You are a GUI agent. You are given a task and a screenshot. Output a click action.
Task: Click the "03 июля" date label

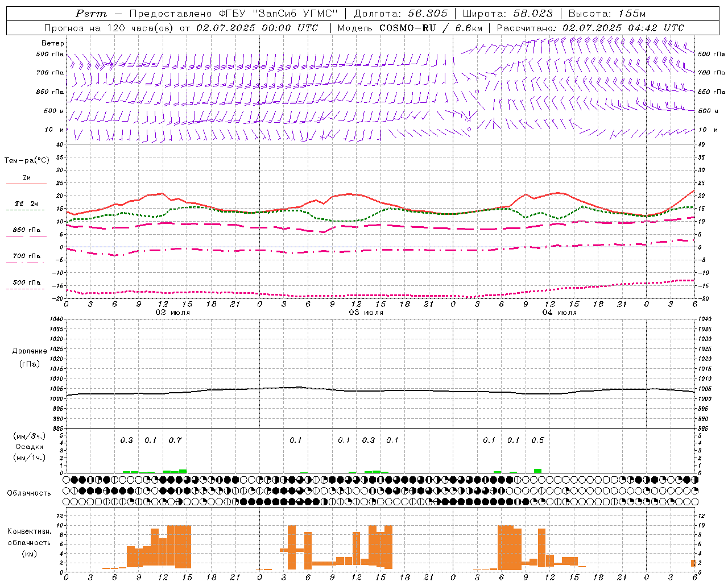(x=366, y=313)
